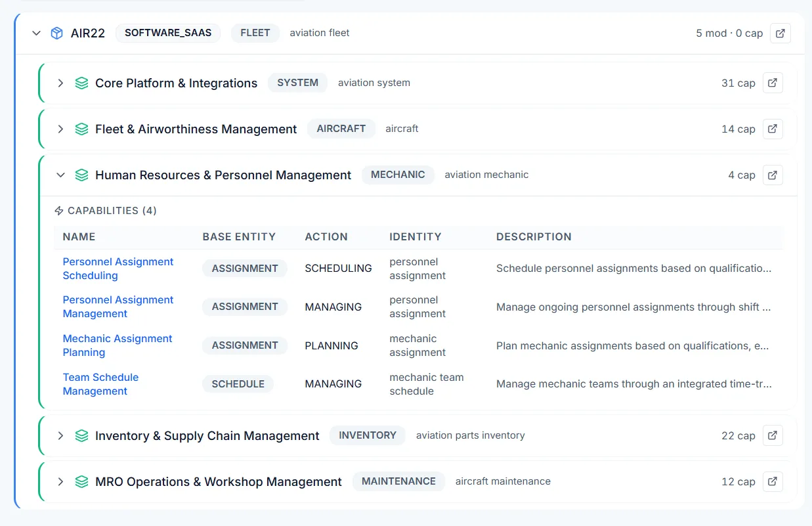Collapse the AIR22 product tree
Image resolution: width=812 pixels, height=526 pixels.
(36, 33)
